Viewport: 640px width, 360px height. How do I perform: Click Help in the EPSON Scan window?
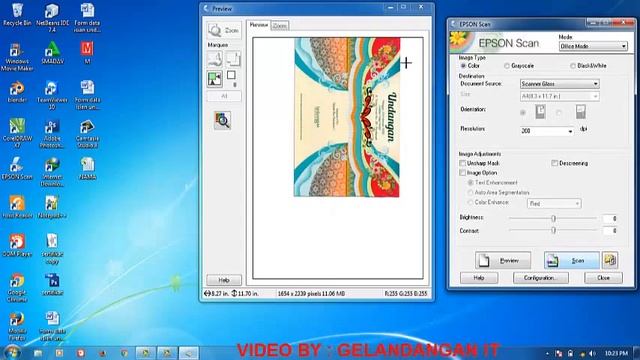tap(479, 278)
